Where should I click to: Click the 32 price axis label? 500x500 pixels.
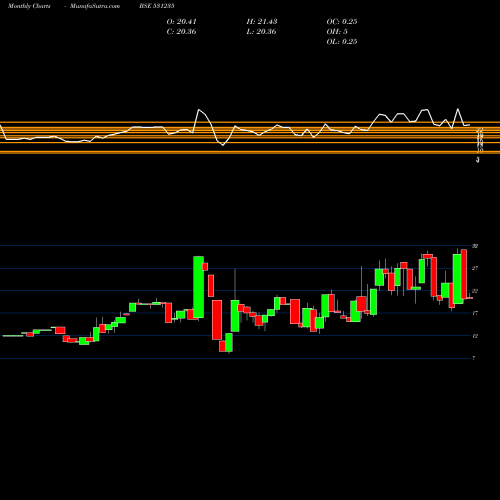475,246
